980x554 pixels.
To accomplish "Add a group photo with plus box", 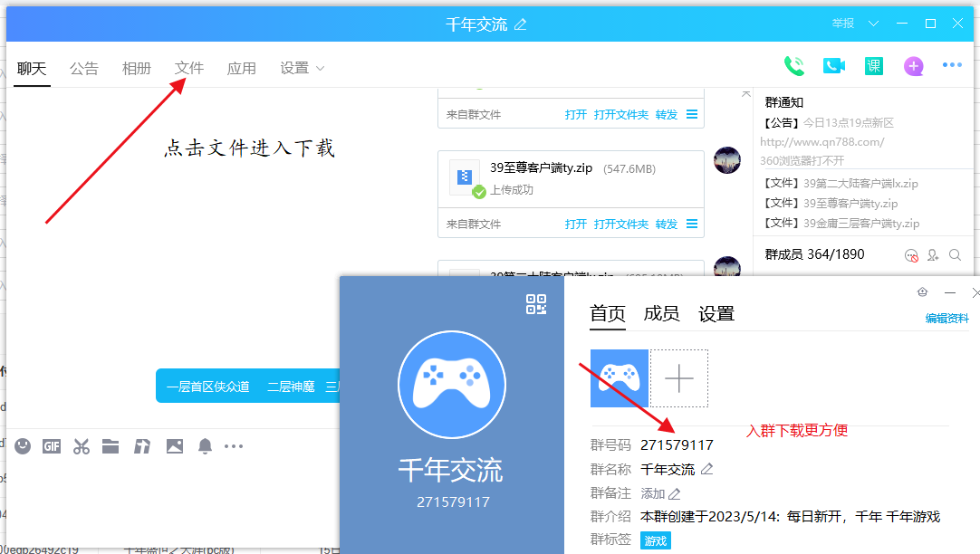I will 679,378.
